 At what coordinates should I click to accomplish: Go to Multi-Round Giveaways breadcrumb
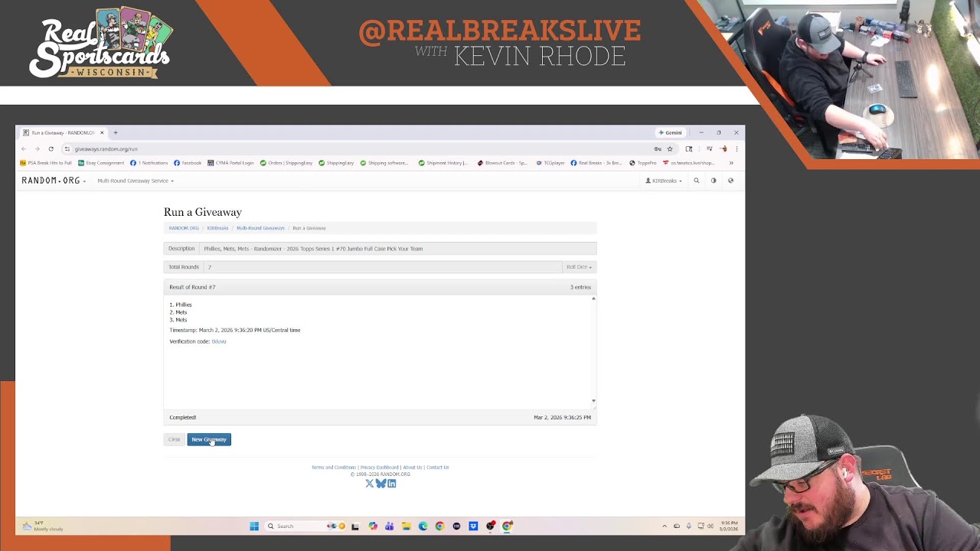[260, 228]
